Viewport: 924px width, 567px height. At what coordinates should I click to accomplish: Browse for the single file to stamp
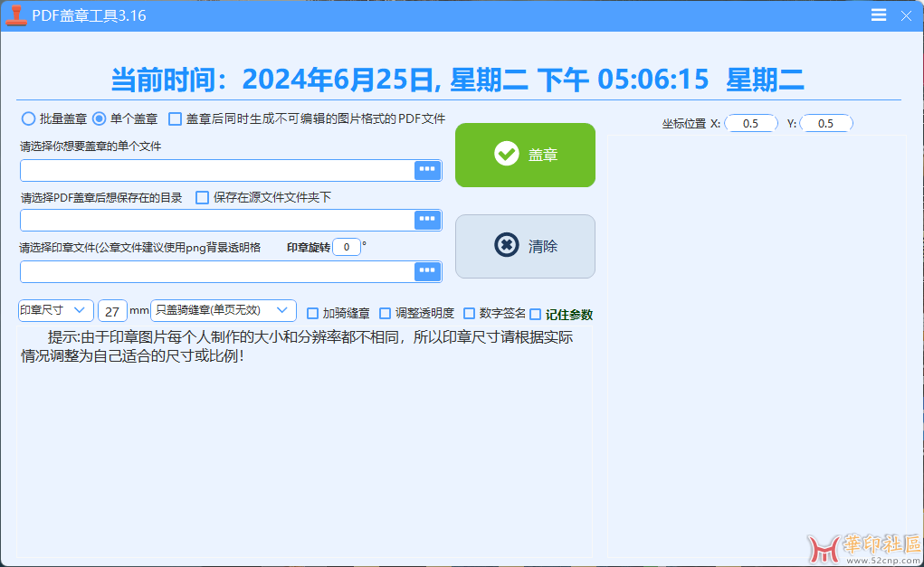tap(427, 170)
